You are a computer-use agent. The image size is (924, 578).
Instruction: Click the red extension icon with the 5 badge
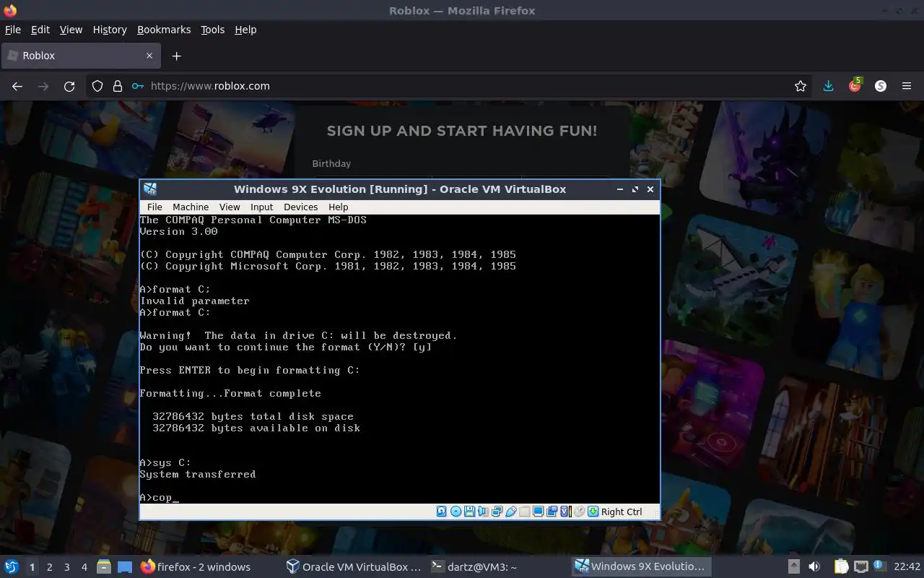[x=855, y=85]
